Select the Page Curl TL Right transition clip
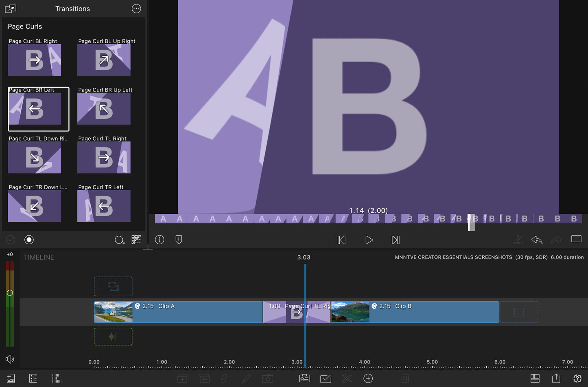 tap(297, 312)
